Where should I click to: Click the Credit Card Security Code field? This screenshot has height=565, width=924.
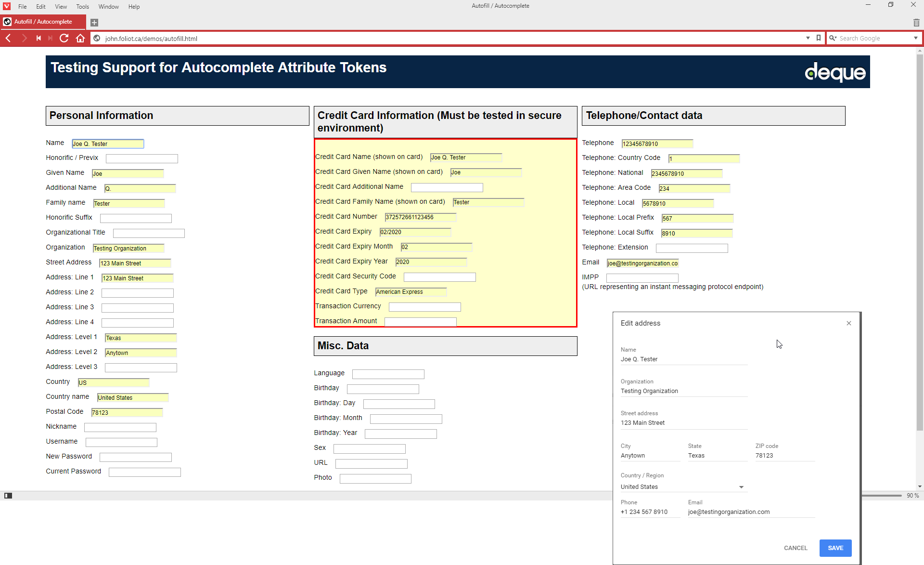[439, 277]
